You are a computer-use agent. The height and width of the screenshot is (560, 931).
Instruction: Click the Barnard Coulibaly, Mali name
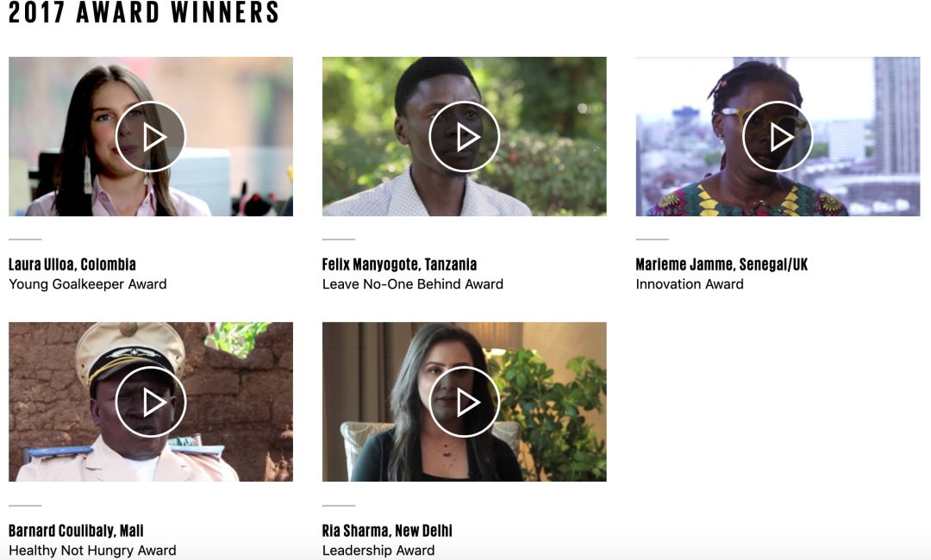click(76, 531)
